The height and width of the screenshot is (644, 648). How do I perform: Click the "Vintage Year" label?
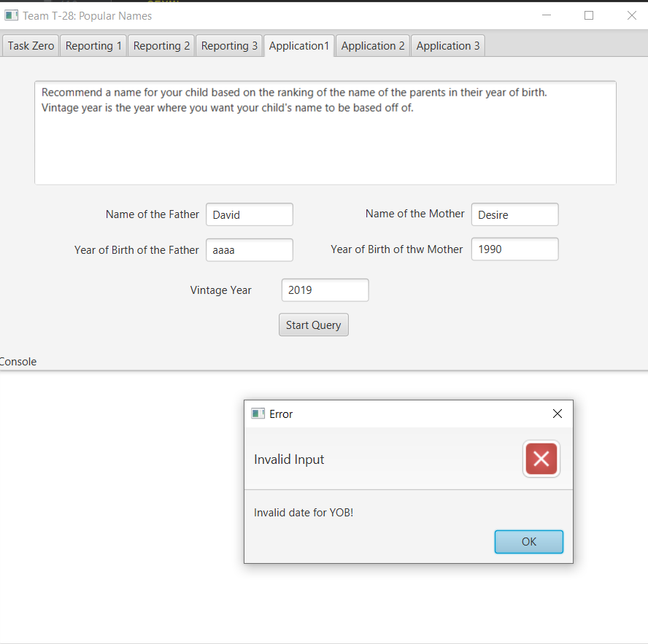220,290
